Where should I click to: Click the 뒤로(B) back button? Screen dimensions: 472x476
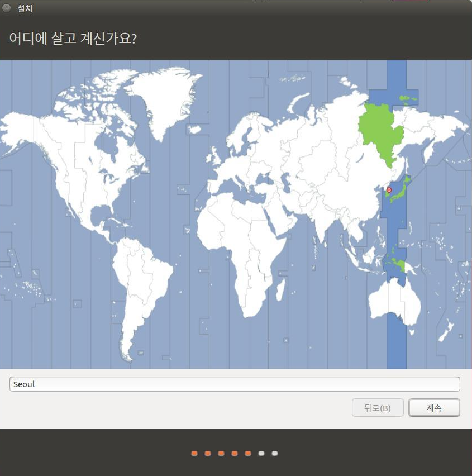click(378, 407)
